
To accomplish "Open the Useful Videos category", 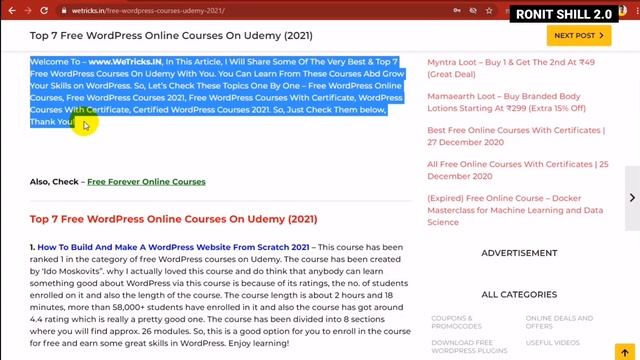I will coord(552,342).
